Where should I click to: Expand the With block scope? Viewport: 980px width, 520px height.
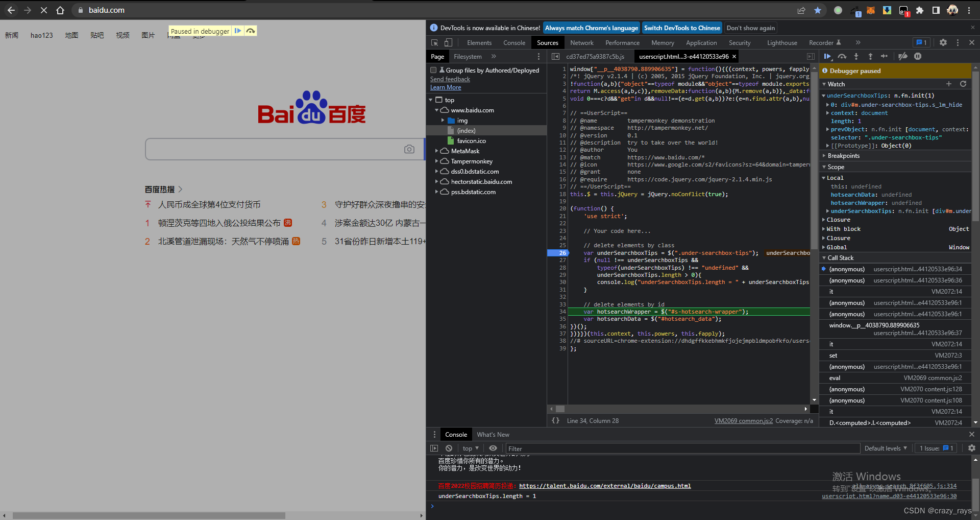click(x=824, y=229)
